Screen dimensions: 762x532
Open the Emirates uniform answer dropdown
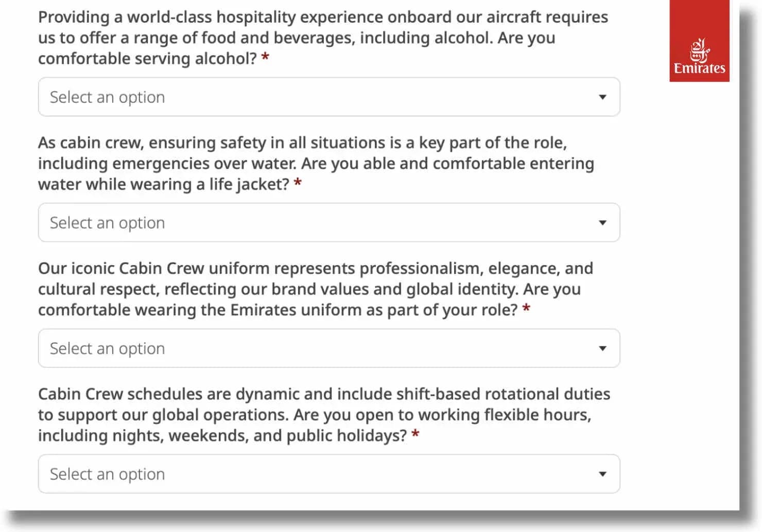pos(328,348)
